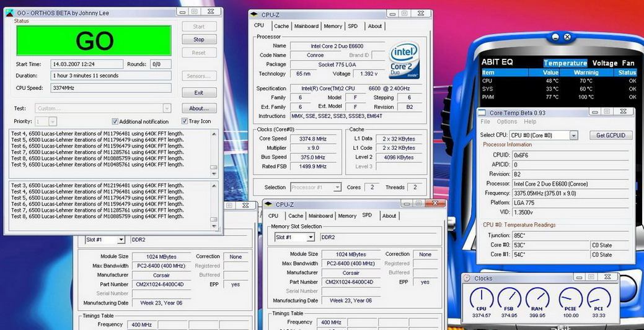This screenshot has width=644, height=330.
Task: Open the Priority dropdown in ORTHOS
Action: [x=53, y=121]
